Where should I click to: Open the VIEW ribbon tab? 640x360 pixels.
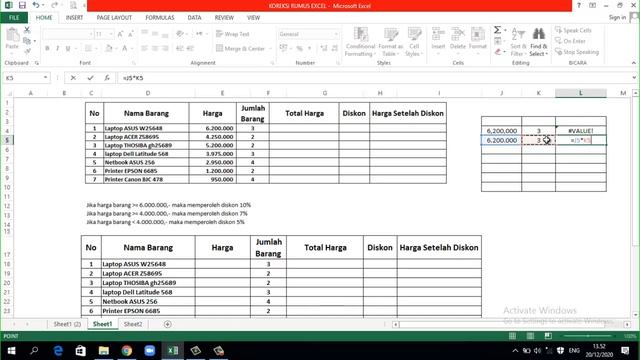[x=253, y=18]
